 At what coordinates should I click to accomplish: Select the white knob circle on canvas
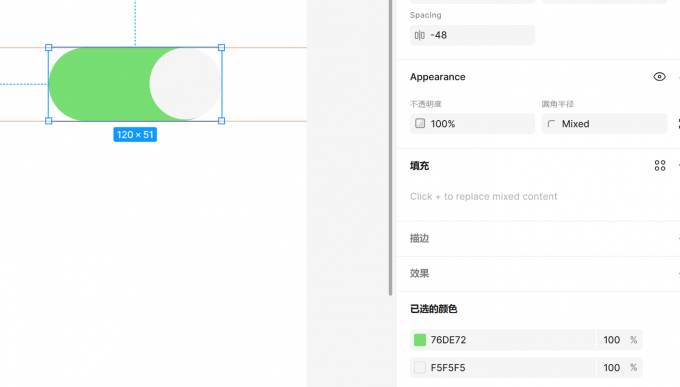click(186, 84)
